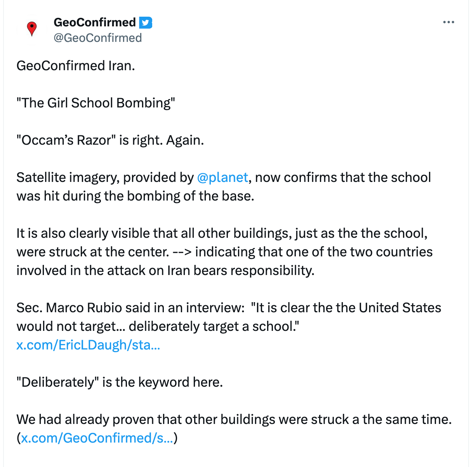
Task: Click the @GeoConfirmed handle
Action: pyautogui.click(x=98, y=38)
